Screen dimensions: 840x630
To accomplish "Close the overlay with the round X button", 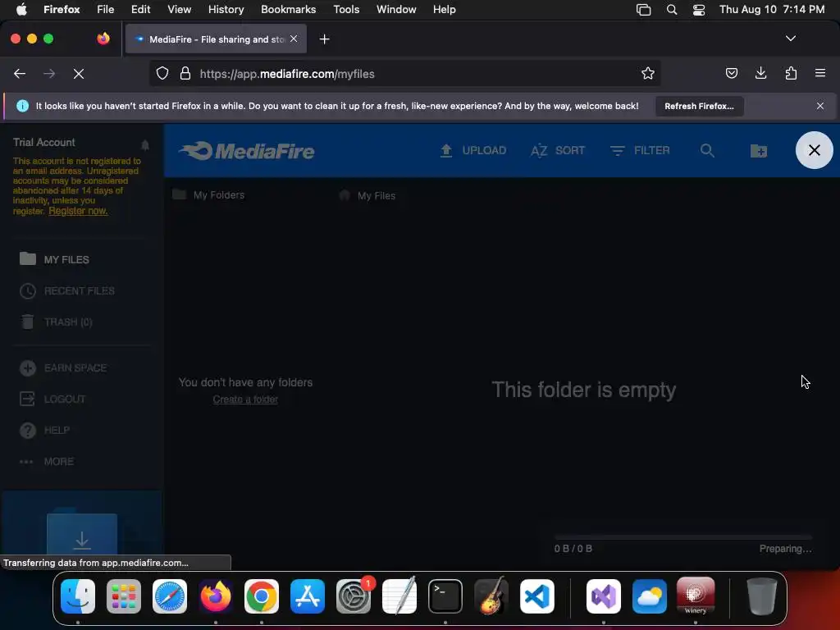I will pyautogui.click(x=814, y=150).
